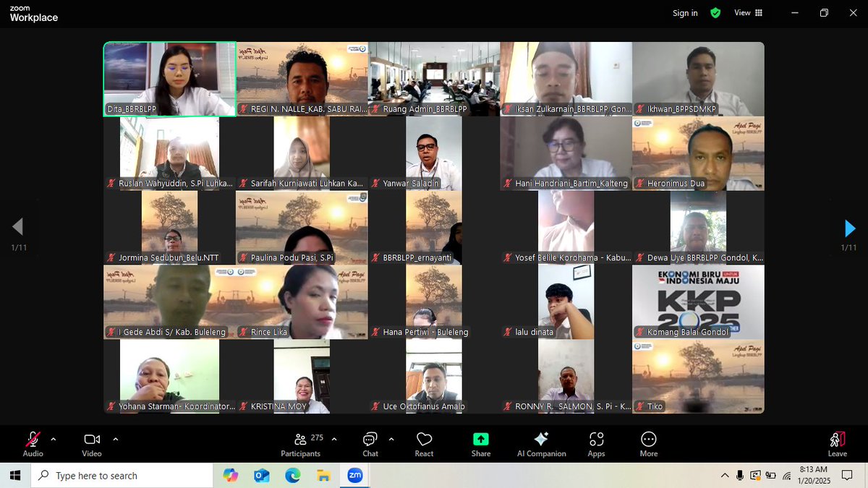868x488 pixels.
Task: Toggle the camera with the Video button
Action: 92,444
